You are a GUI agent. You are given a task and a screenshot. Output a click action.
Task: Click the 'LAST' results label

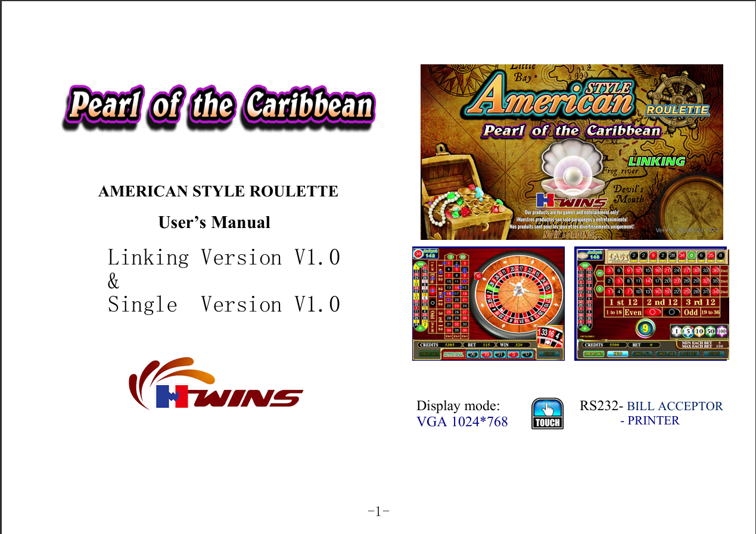coord(617,256)
